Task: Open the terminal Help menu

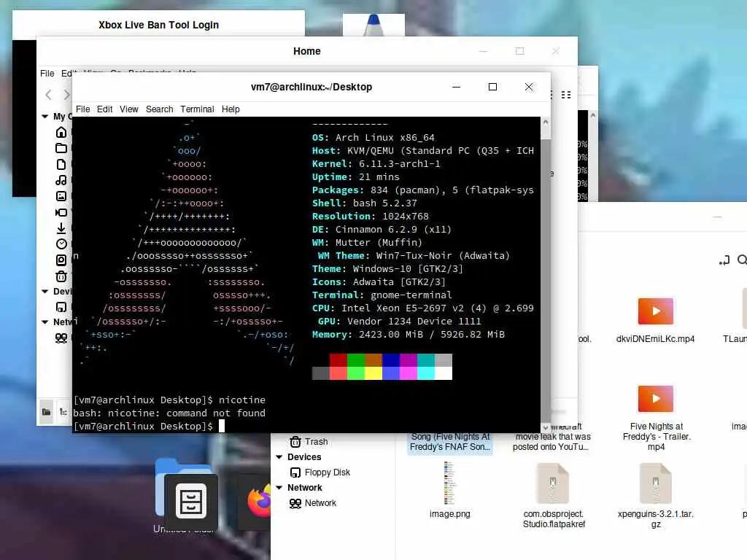Action: tap(231, 109)
